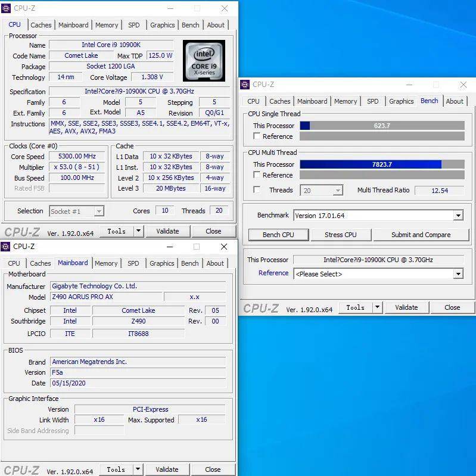Click the CPU-Z icon in the Mainboard window title bar
The width and height of the screenshot is (476, 476).
point(6,247)
